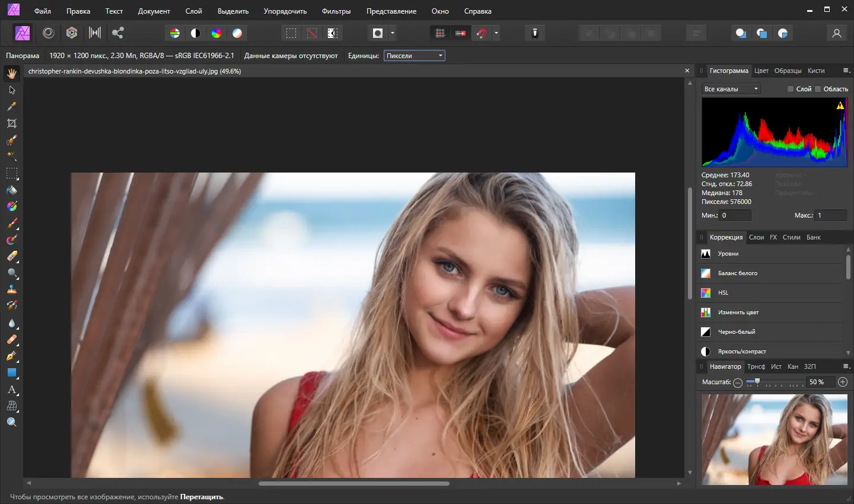Select the Crop tool in the left toolbar

pyautogui.click(x=12, y=123)
